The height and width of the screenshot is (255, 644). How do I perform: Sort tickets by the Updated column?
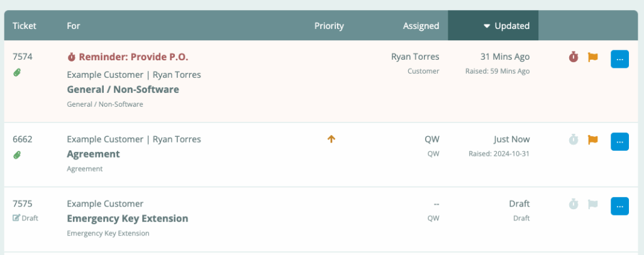pos(506,26)
